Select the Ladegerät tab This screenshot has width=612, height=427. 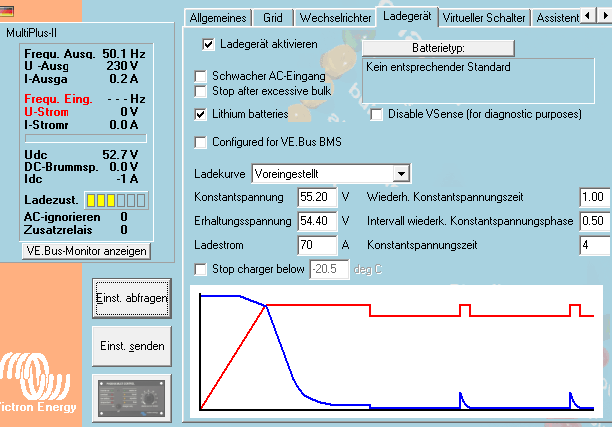pos(407,16)
